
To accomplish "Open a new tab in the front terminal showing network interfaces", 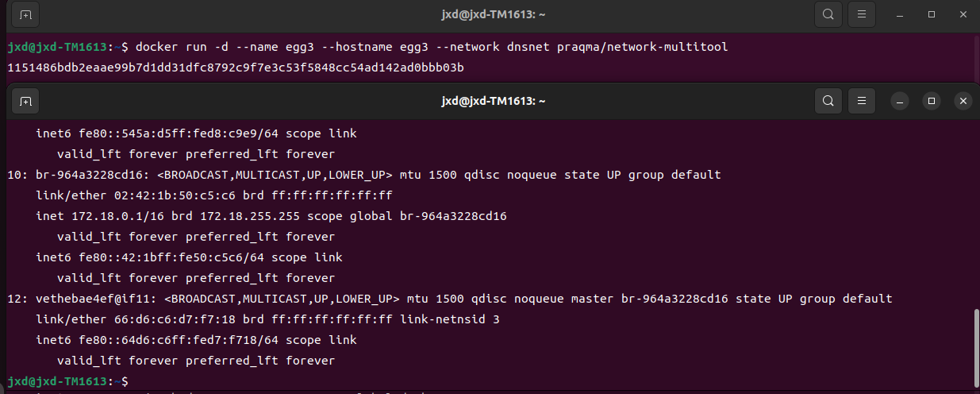I will (25, 101).
